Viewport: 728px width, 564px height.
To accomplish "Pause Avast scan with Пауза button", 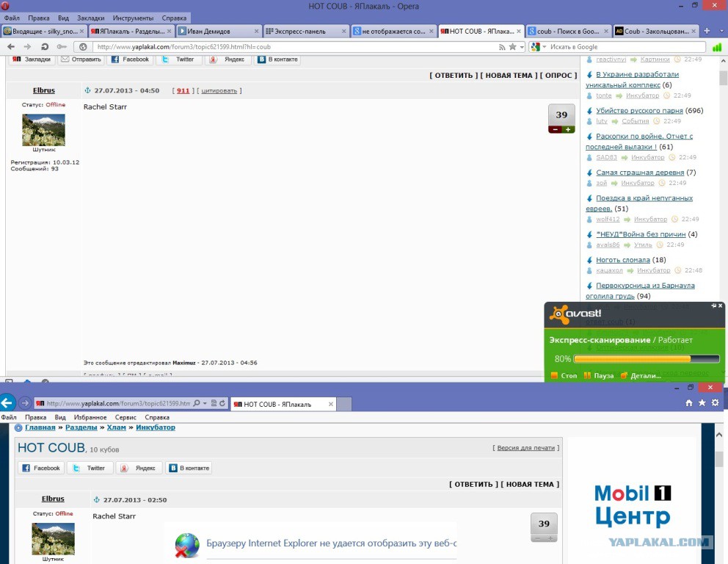I will (599, 375).
